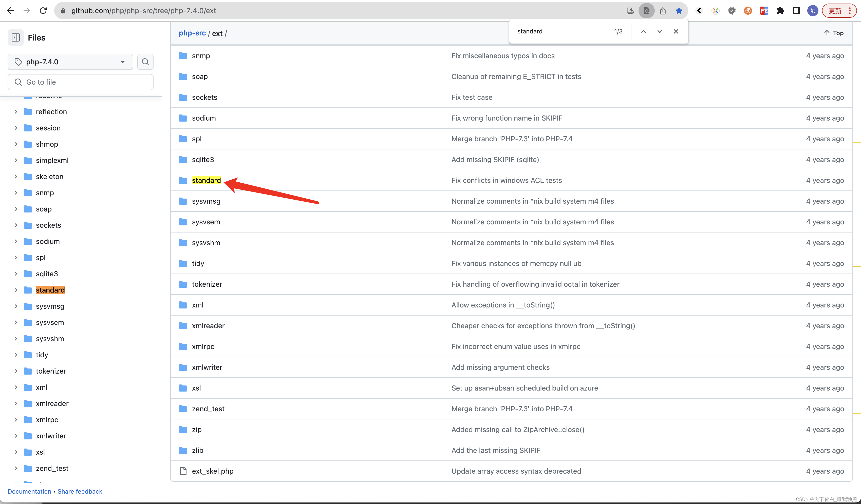Click the file search magnifier button

pos(145,62)
